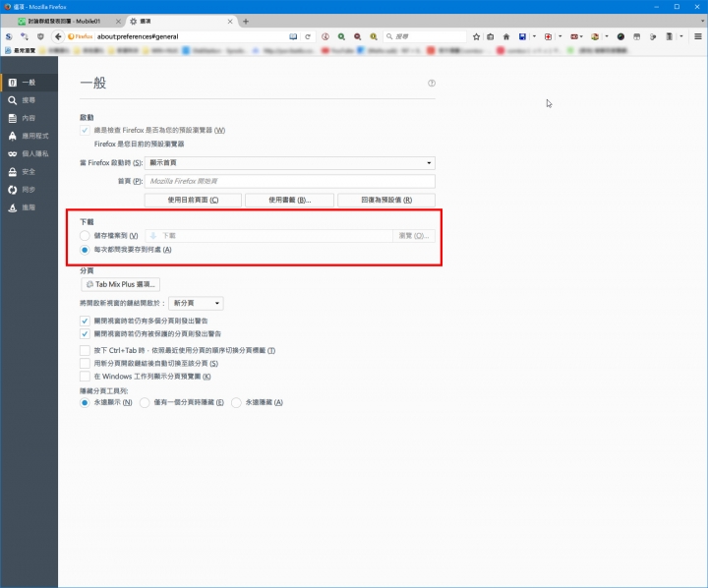Select the save files to folder radio
Viewport: 708px width, 588px height.
pyautogui.click(x=85, y=235)
